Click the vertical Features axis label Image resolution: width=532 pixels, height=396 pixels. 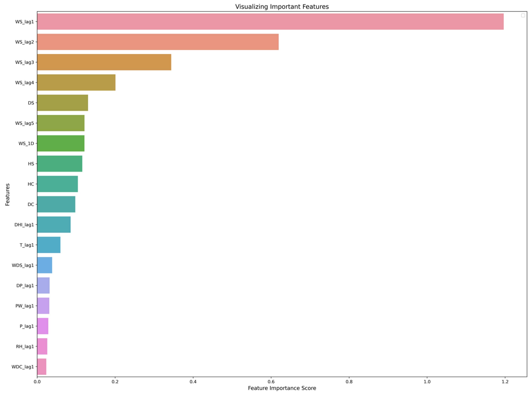(7, 194)
